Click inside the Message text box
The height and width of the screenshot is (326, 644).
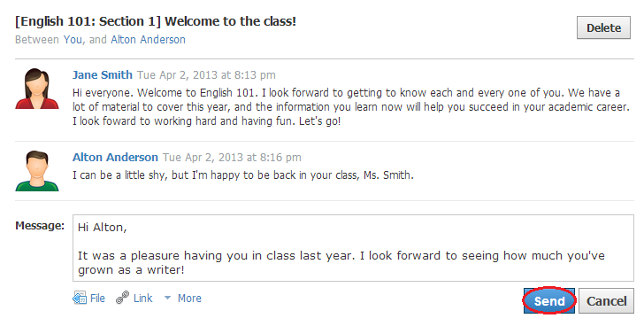353,248
